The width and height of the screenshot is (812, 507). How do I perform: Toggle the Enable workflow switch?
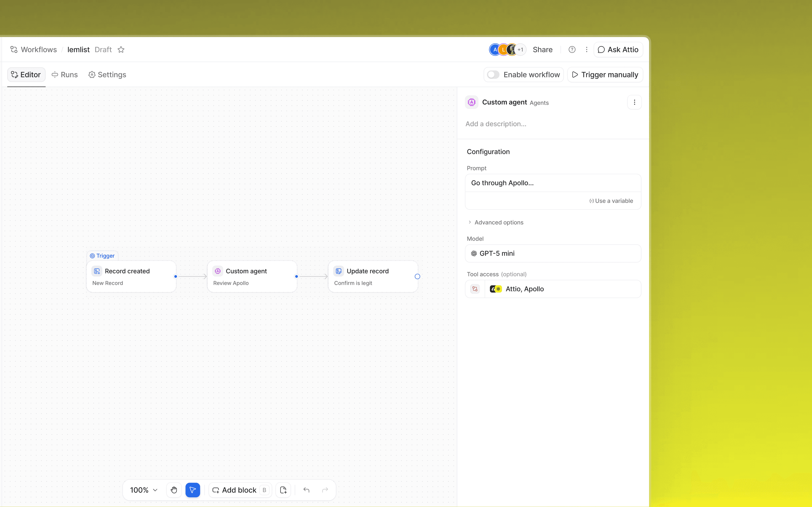tap(493, 74)
